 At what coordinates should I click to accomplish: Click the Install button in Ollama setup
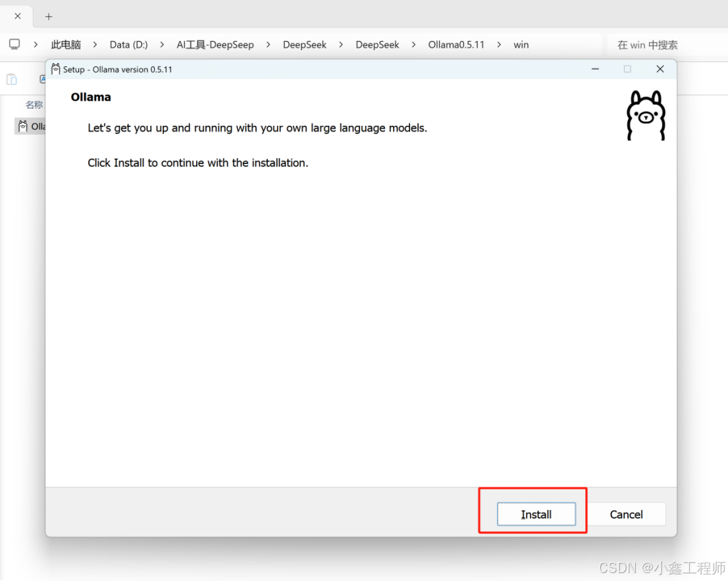[536, 514]
